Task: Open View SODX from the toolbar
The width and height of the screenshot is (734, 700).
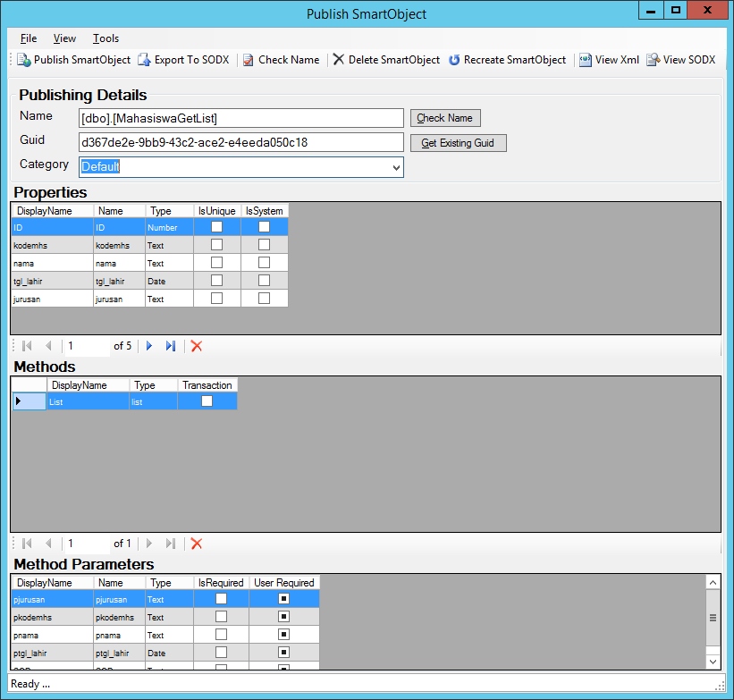Action: click(654, 60)
